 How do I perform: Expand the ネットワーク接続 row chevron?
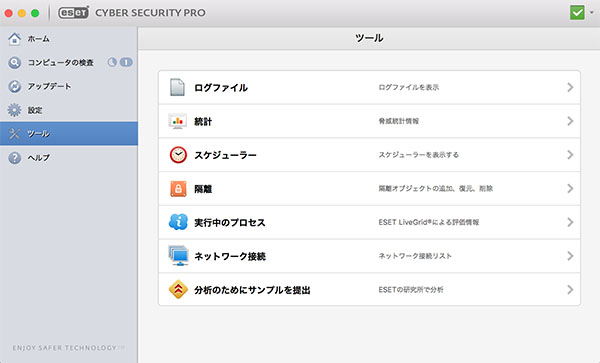[x=570, y=256]
